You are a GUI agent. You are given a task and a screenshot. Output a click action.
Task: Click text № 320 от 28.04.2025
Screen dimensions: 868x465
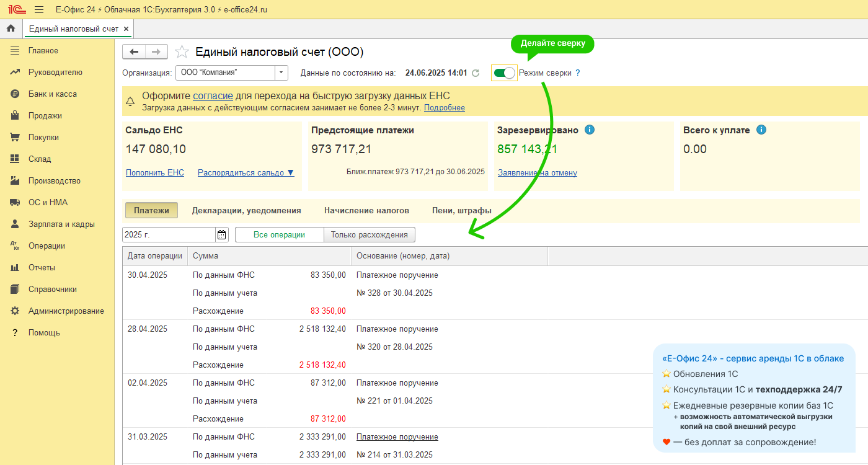[x=394, y=347]
